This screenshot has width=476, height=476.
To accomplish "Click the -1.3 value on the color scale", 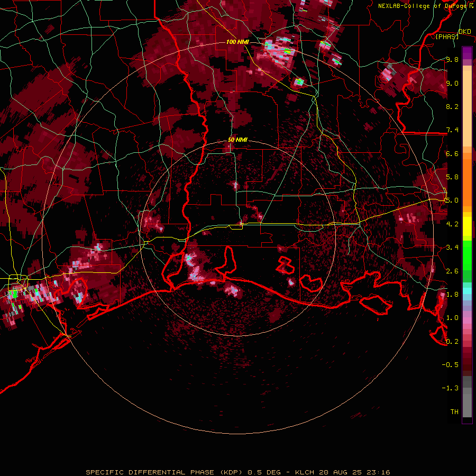I will (451, 388).
